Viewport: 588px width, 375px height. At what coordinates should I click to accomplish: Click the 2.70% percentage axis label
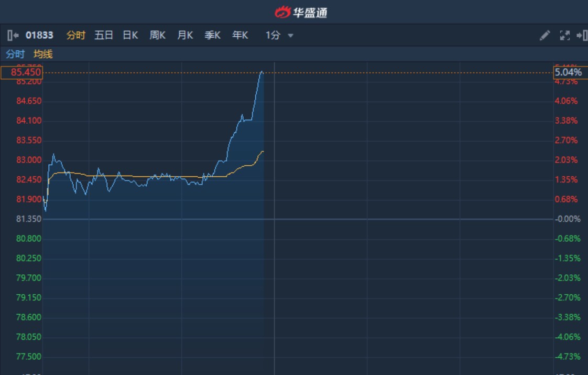point(566,141)
